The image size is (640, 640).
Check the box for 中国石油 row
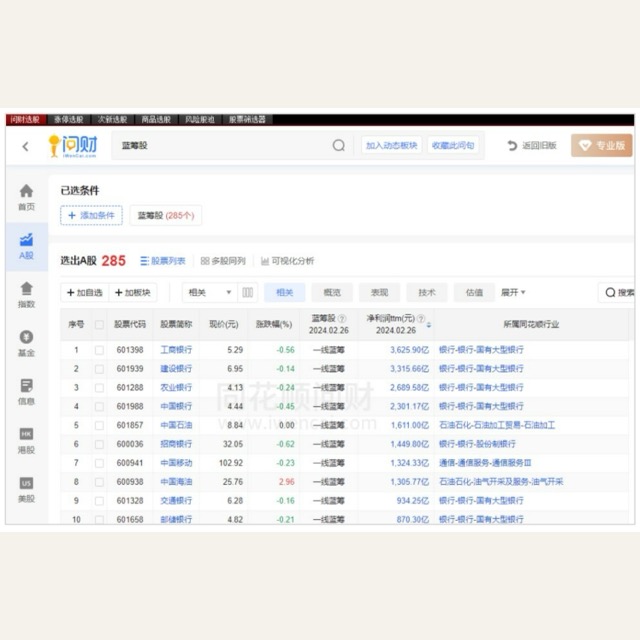pos(99,425)
